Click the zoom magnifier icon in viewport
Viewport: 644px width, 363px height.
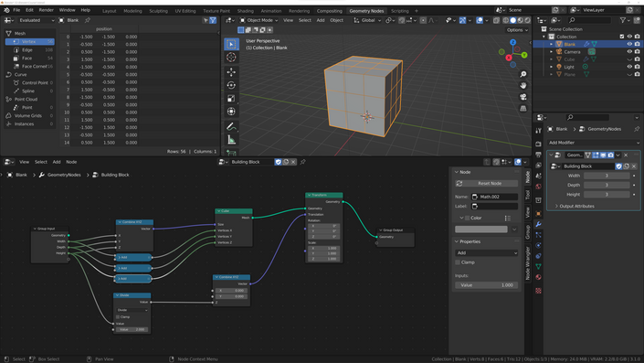[523, 74]
